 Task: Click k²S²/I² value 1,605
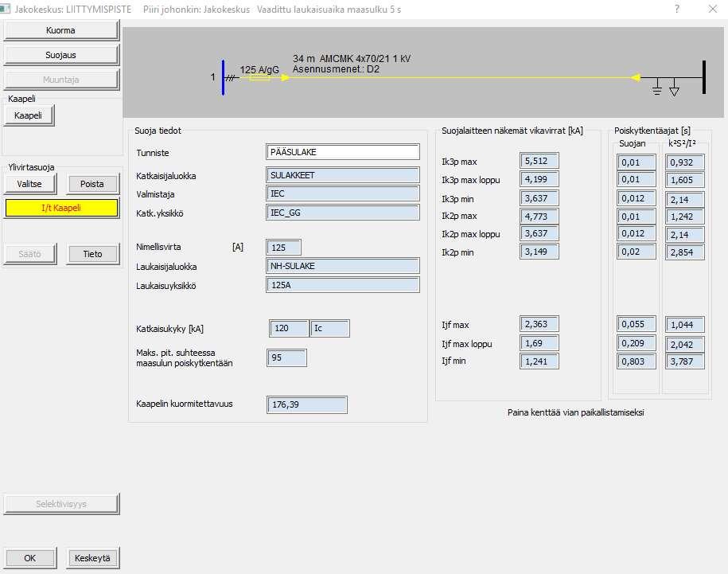click(685, 180)
